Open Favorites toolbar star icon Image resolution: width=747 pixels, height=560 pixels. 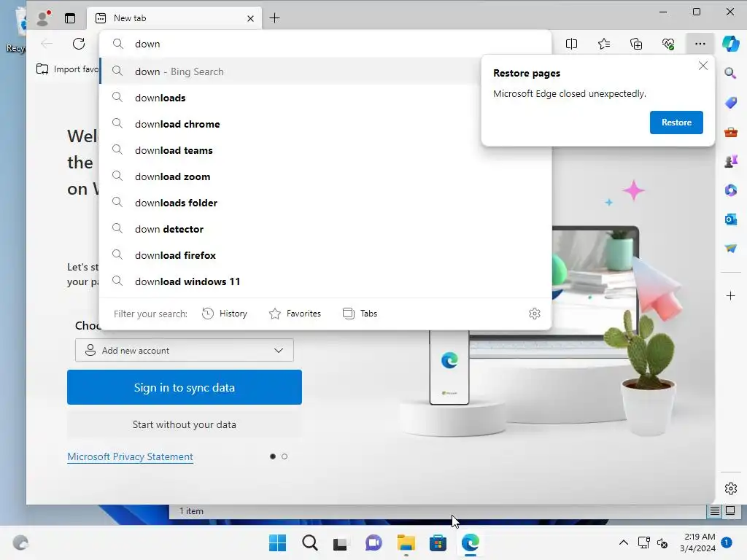pos(603,44)
